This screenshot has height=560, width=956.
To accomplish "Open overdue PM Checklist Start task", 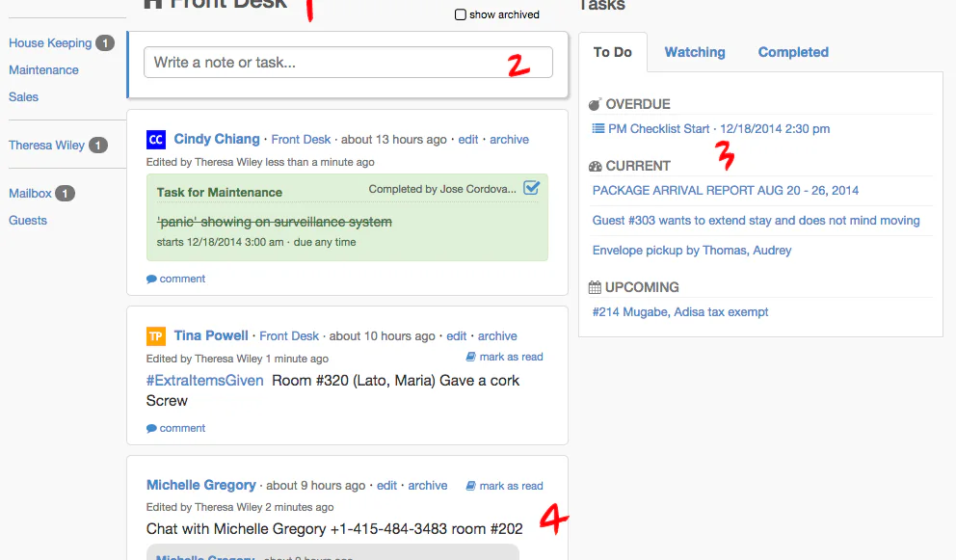I will point(719,129).
